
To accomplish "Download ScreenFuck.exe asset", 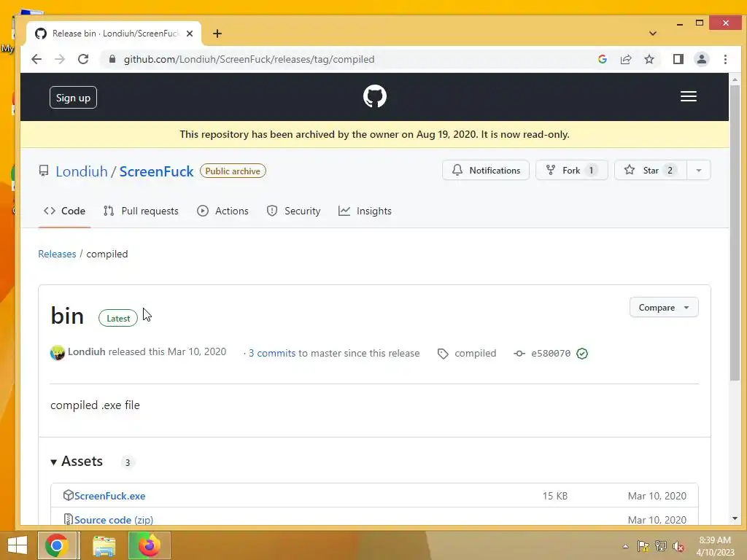I will pyautogui.click(x=109, y=496).
